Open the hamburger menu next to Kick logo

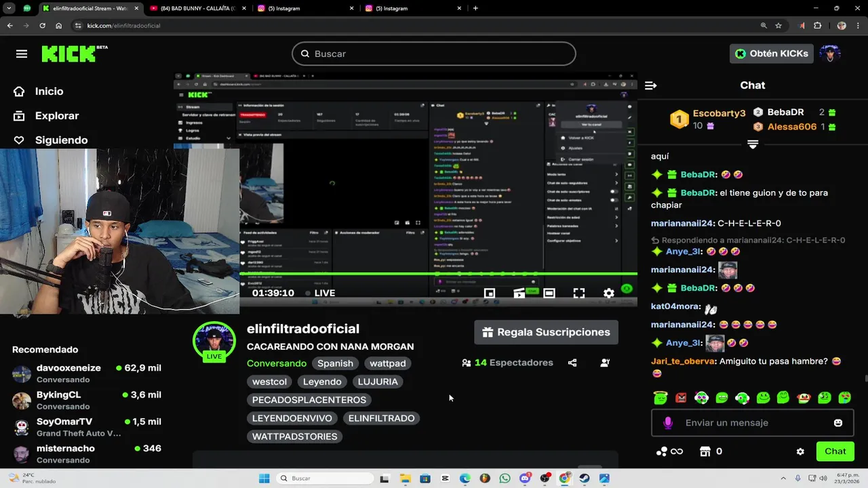click(x=22, y=54)
